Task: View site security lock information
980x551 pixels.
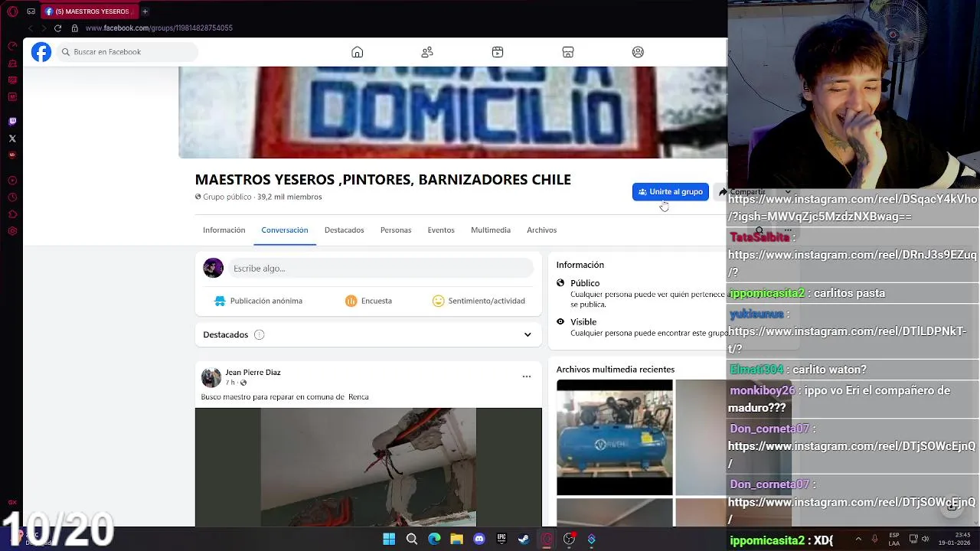Action: [x=74, y=28]
